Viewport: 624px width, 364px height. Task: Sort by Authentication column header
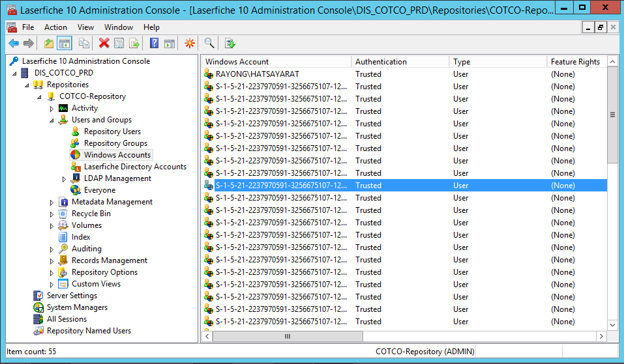click(x=400, y=62)
